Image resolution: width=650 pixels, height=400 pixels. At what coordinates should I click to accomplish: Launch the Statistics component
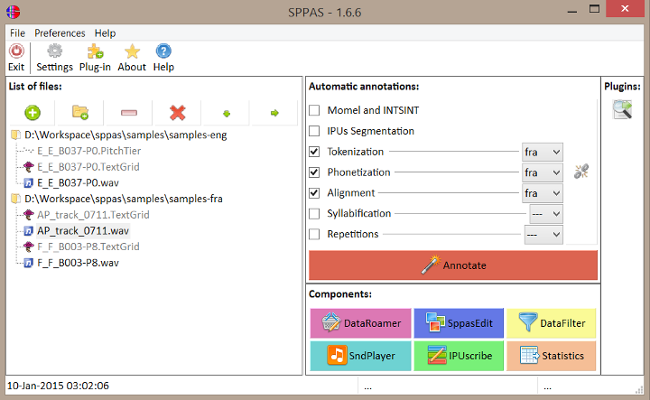pyautogui.click(x=551, y=356)
